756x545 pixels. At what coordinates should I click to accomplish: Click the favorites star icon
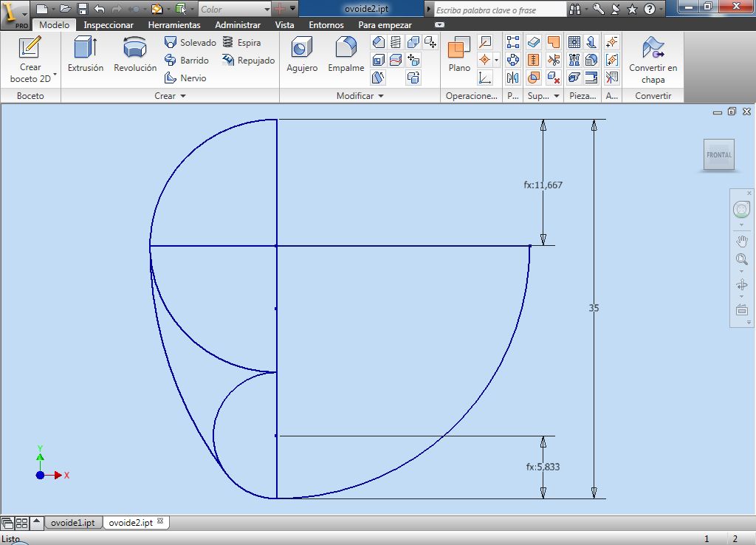(633, 9)
